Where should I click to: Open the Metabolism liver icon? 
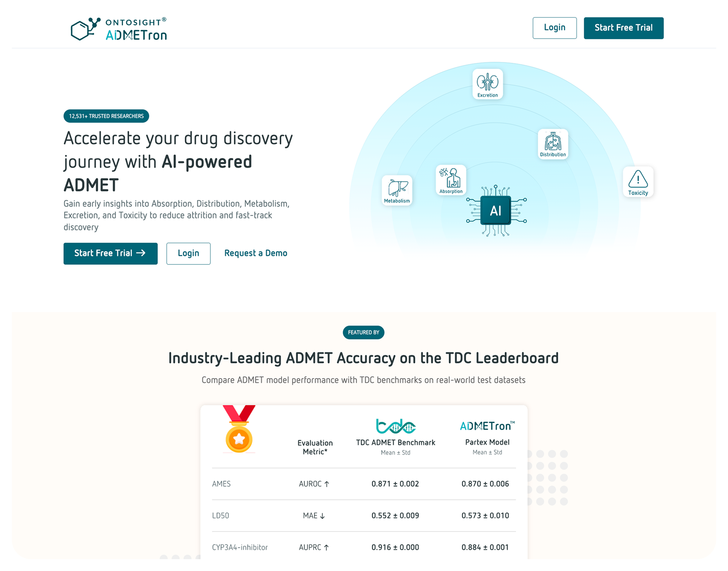tap(396, 190)
